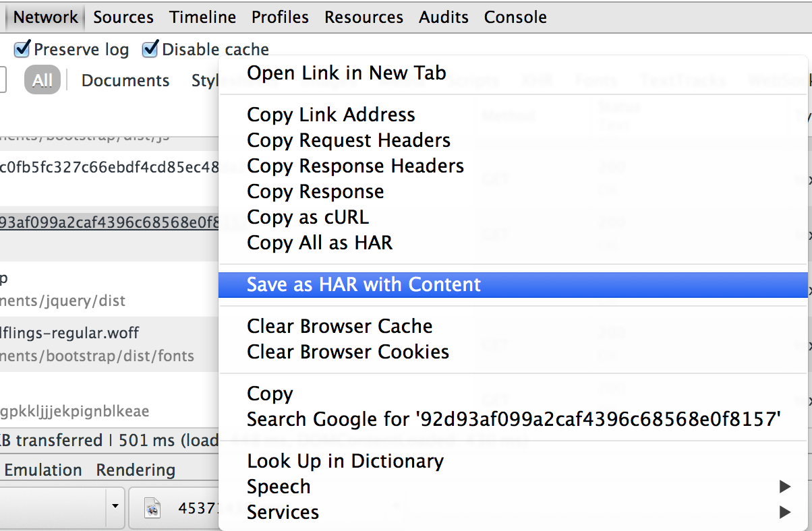Select the All filter button

(42, 80)
